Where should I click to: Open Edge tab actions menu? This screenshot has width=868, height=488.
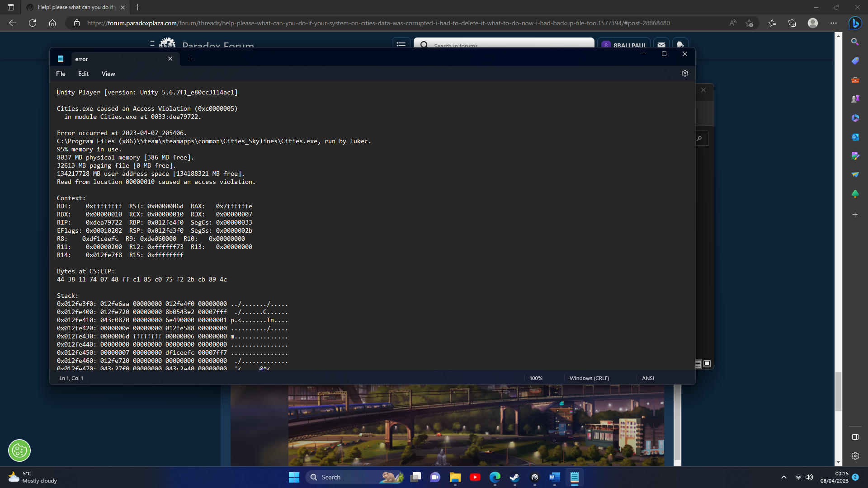pos(11,7)
